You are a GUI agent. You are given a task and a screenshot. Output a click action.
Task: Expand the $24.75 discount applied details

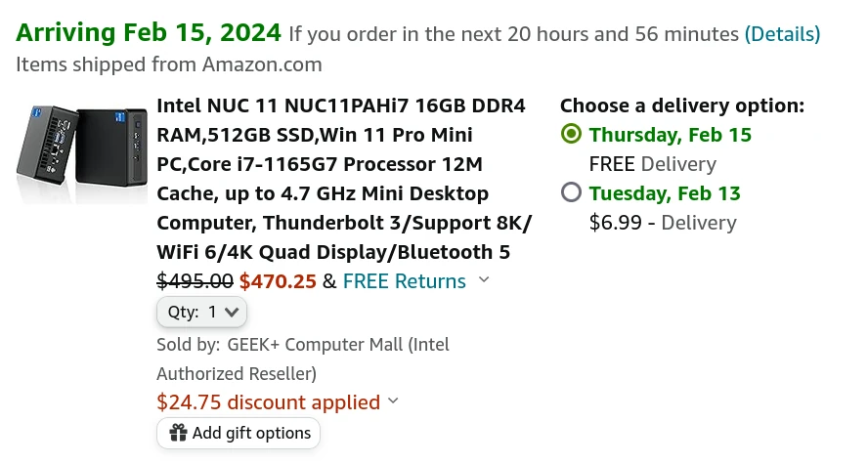[269, 402]
